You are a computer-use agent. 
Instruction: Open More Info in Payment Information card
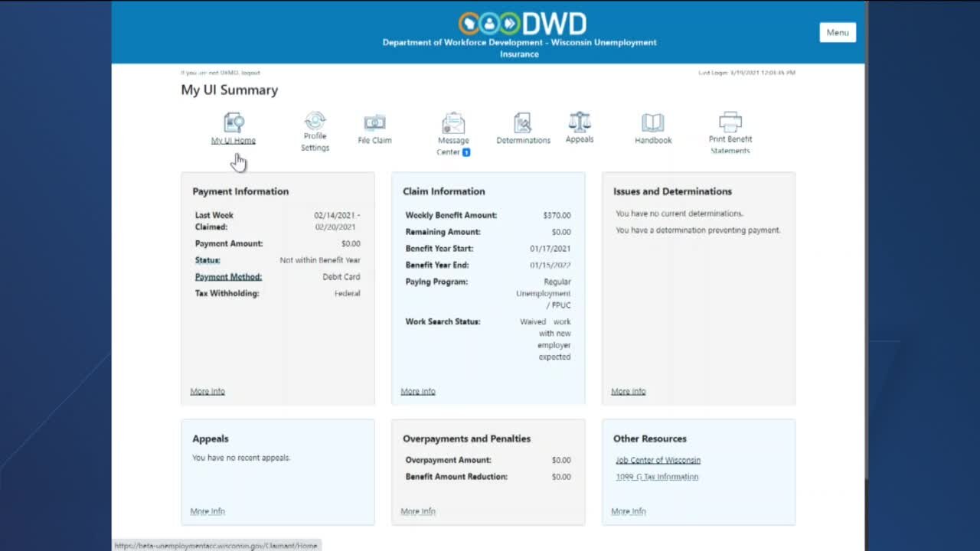coord(207,391)
